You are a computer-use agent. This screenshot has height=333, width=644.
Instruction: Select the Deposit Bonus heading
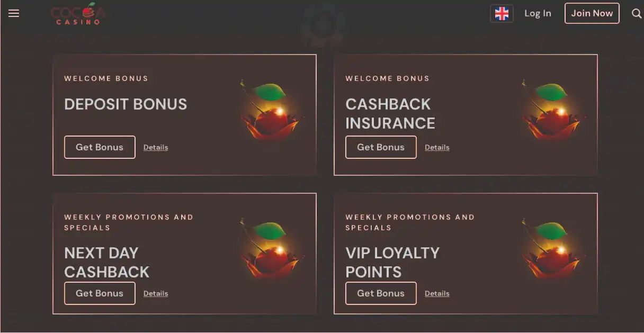(126, 104)
